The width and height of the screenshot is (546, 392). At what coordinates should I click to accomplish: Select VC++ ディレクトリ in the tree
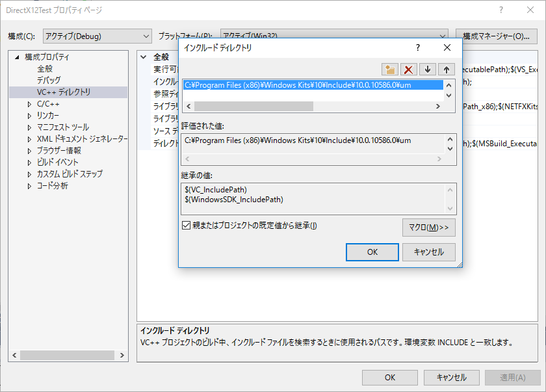pyautogui.click(x=64, y=92)
